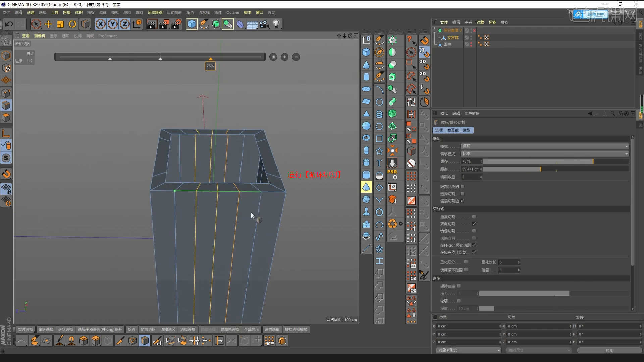The height and width of the screenshot is (362, 644).
Task: Toggle X axis lock
Action: coord(101,24)
